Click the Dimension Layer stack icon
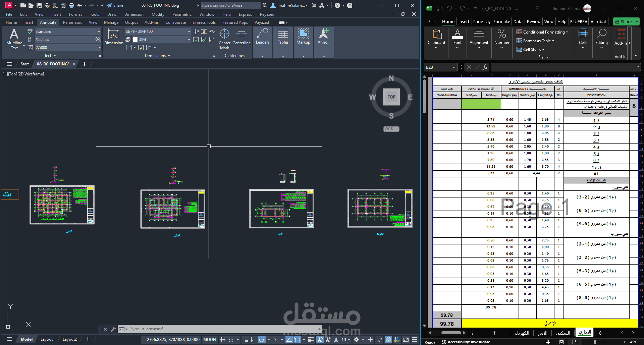Viewport: 644px width, 345px height. click(x=128, y=40)
